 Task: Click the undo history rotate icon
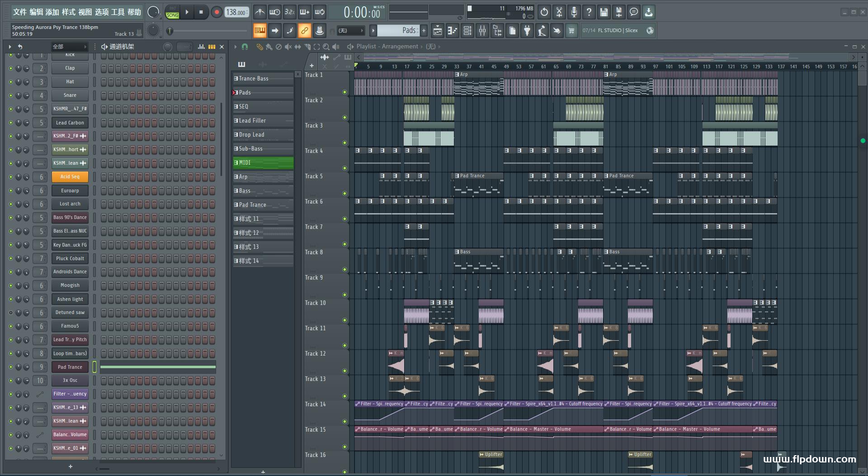pyautogui.click(x=544, y=12)
